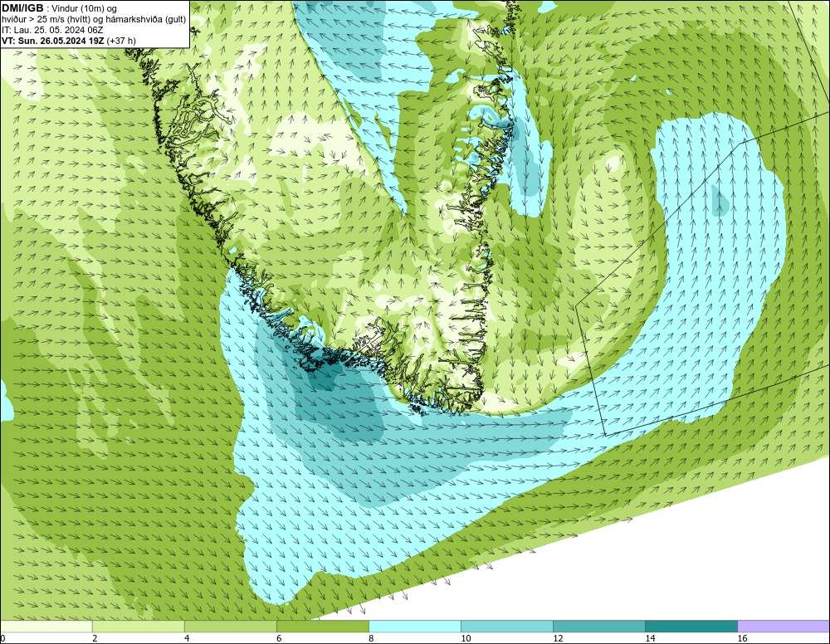Click the 14–16 m/s dark teal legend swatch
This screenshot has height=644, width=830.
pyautogui.click(x=691, y=626)
